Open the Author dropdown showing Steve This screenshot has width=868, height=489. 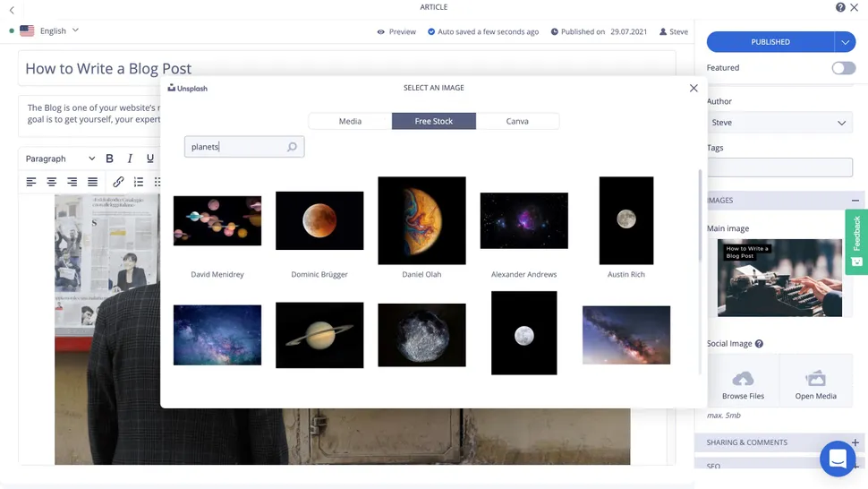779,123
